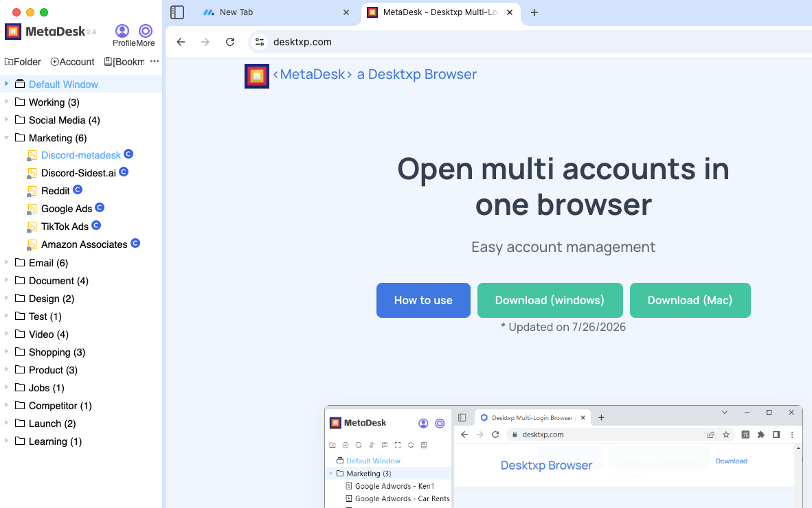Close the MetaDesk - Desktxp tab
This screenshot has height=508, width=812.
(x=510, y=12)
